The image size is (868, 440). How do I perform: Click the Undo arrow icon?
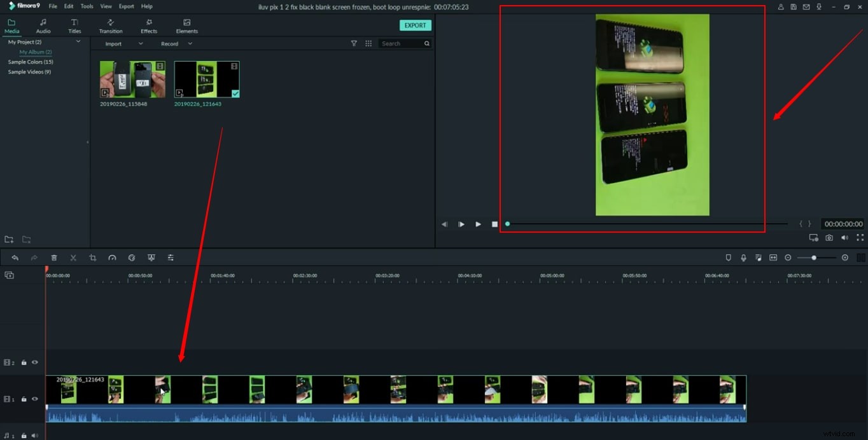(15, 258)
